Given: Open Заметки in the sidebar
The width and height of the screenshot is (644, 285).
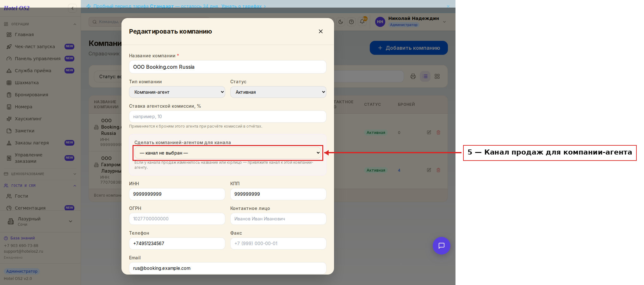Looking at the screenshot, I should [x=40, y=131].
